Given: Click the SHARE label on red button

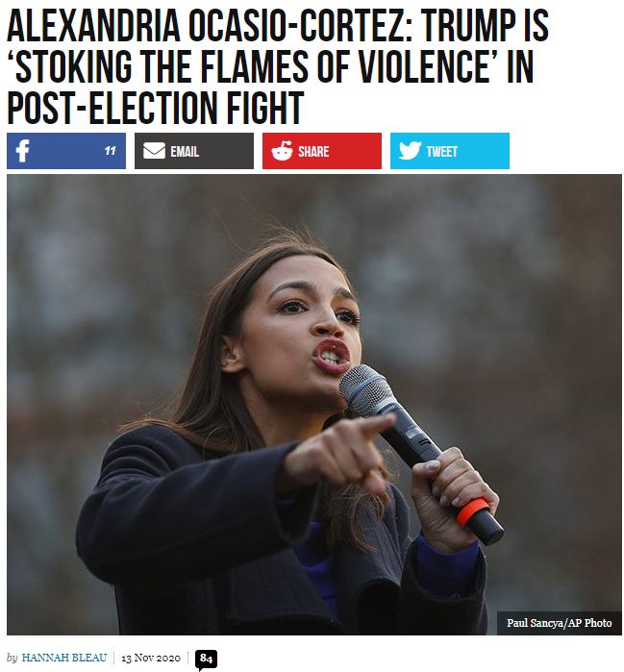Looking at the screenshot, I should [x=313, y=151].
